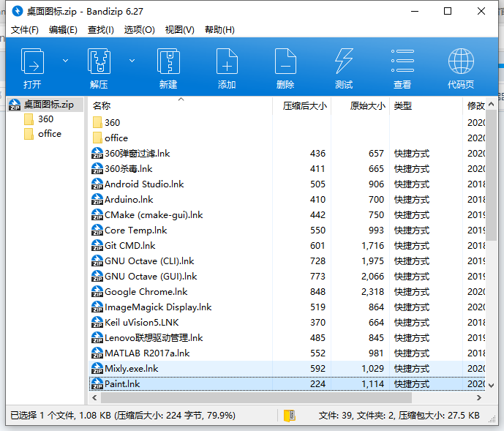The width and height of the screenshot is (504, 431).
Task: Open the 选项(O) menu
Action: (x=139, y=30)
